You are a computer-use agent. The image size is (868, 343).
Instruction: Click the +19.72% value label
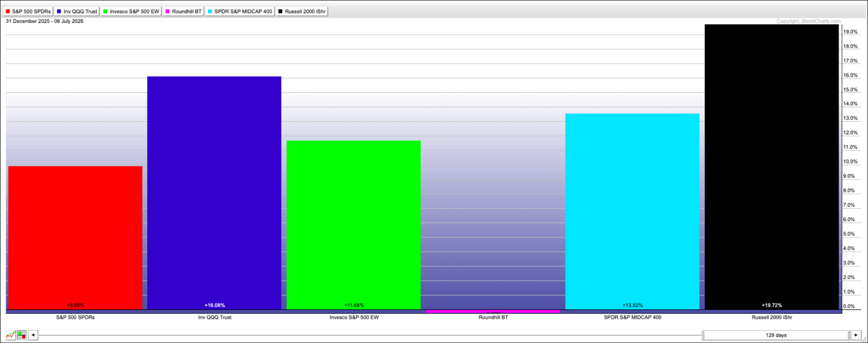pos(772,305)
